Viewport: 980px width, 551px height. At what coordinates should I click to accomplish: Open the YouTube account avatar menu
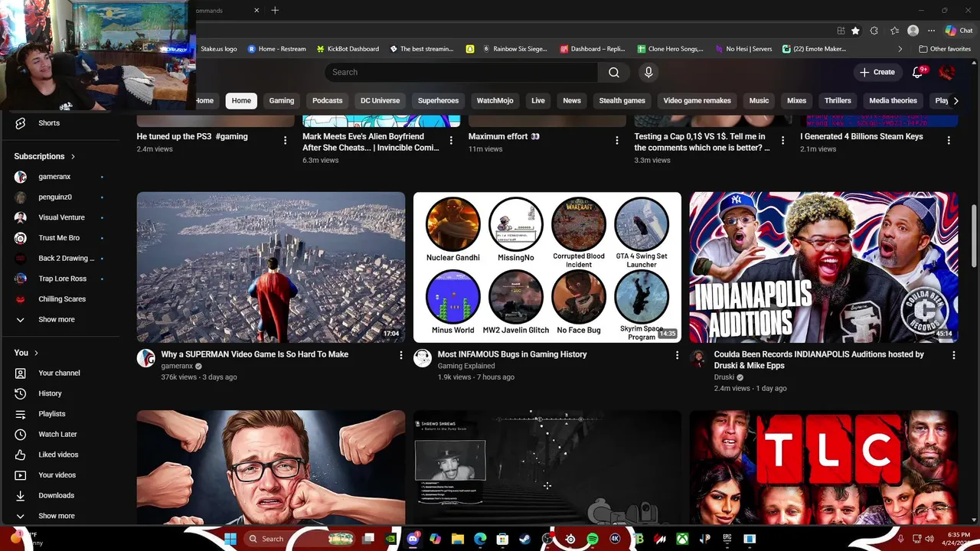click(x=947, y=72)
